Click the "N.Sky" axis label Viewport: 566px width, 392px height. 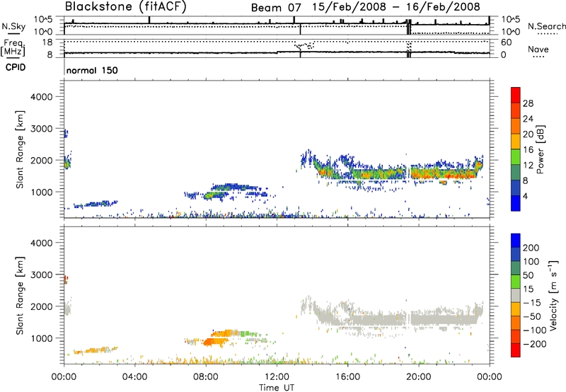(x=13, y=26)
